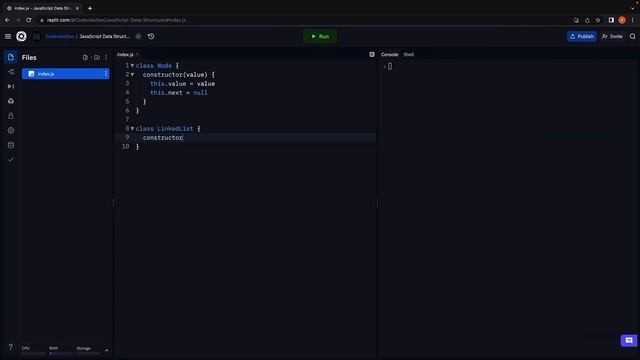
Task: Select the index.js editor tab
Action: point(125,54)
